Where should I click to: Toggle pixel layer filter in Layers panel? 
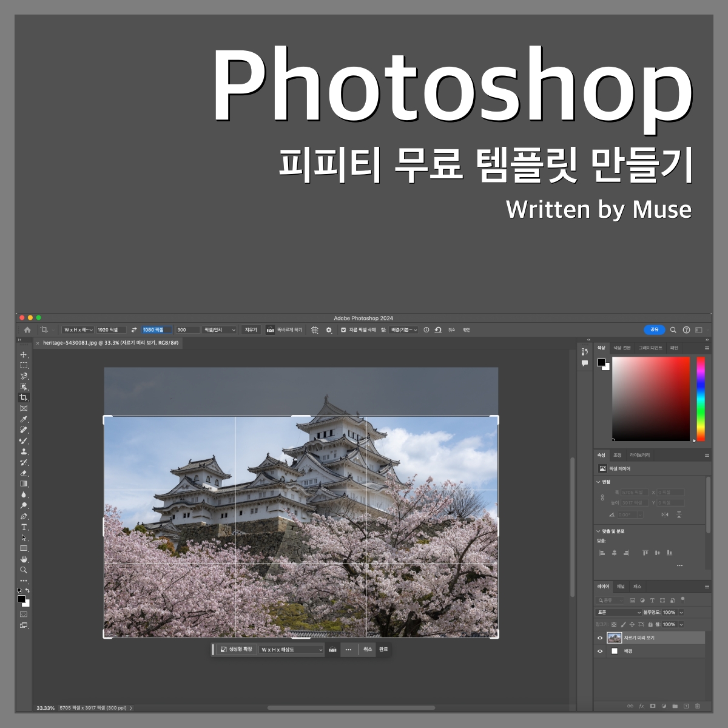click(x=633, y=600)
